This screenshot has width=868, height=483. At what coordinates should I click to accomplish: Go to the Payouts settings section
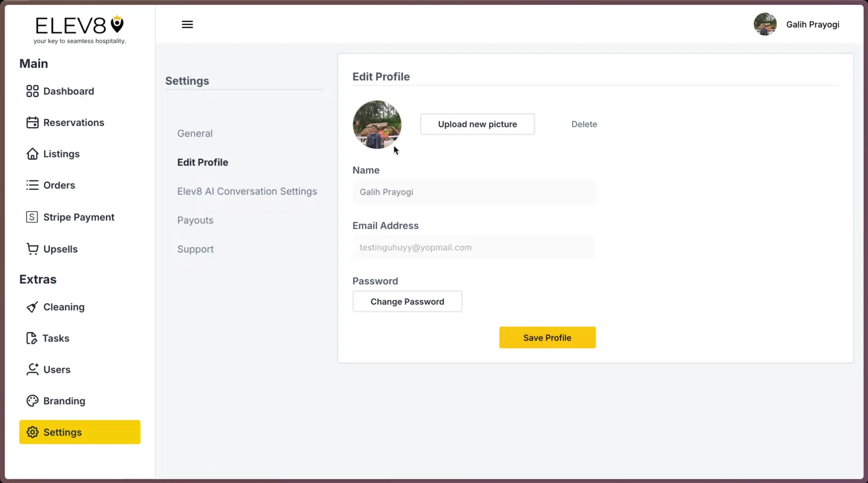(x=195, y=220)
